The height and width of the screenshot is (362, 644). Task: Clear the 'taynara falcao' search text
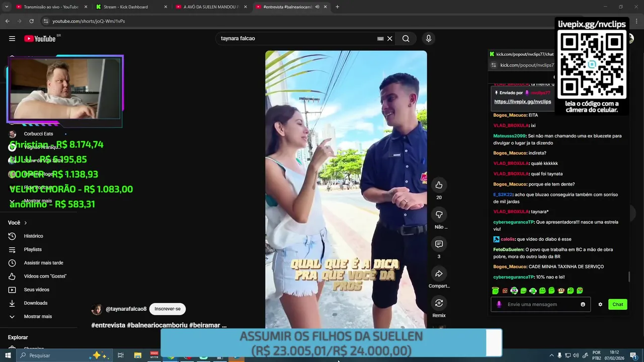click(x=389, y=39)
